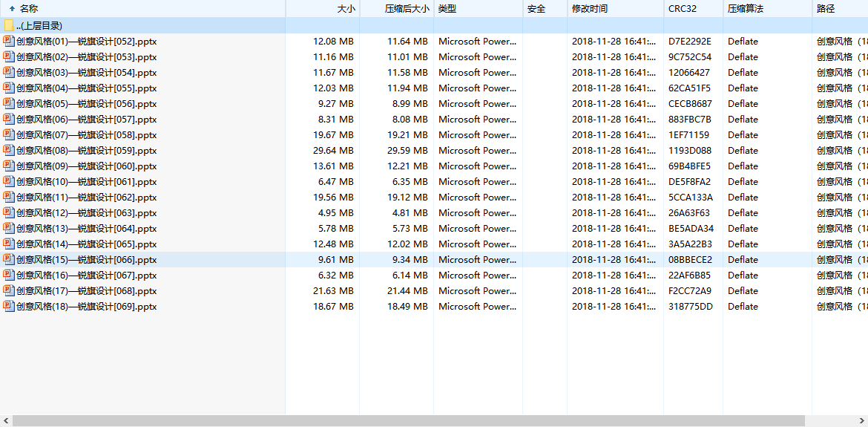
Task: Select file name 创意风格(08)—锐旗设计[059].pptx
Action: 86,150
